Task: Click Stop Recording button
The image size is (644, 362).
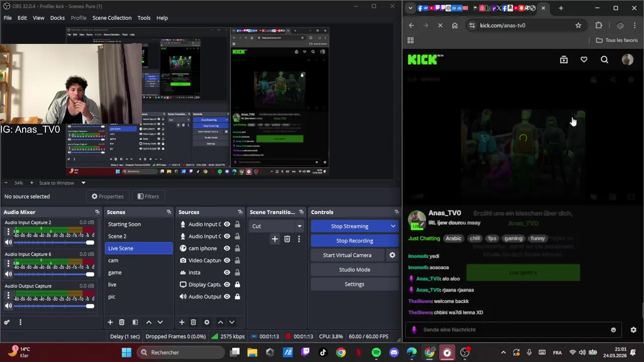Action: tap(355, 241)
